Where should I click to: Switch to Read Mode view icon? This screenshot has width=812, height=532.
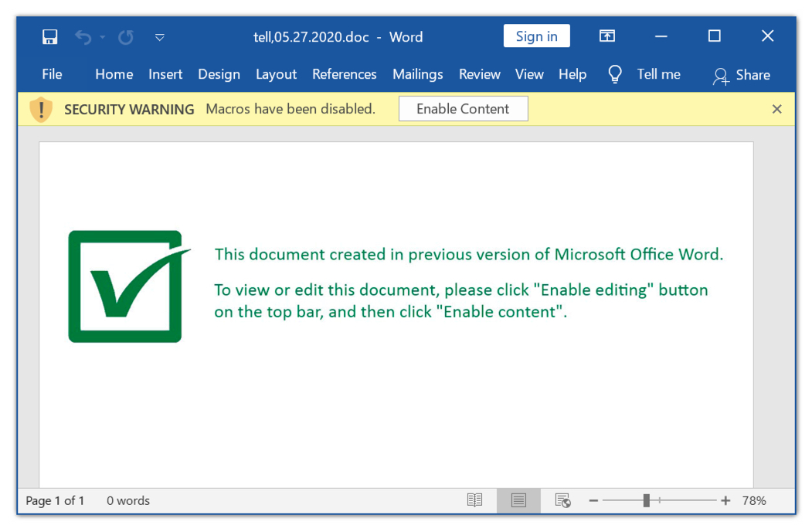pyautogui.click(x=474, y=500)
